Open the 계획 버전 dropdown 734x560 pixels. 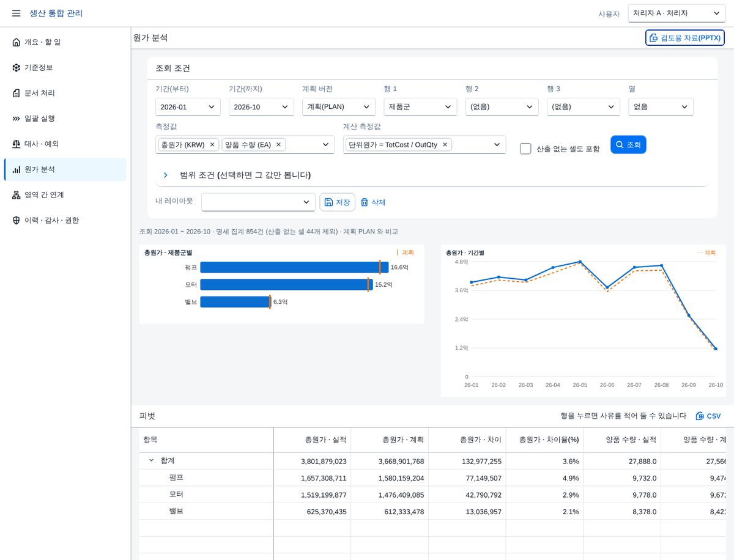[x=339, y=107]
